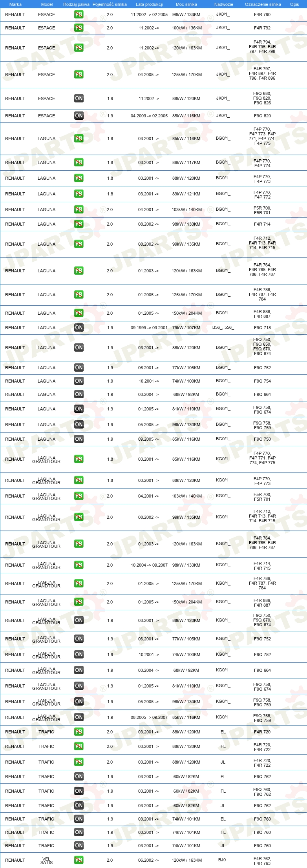Click the ON icon in Laguna BG0/1_ 68kW/92KM row
Screen dimensions: 307x868
point(79,394)
